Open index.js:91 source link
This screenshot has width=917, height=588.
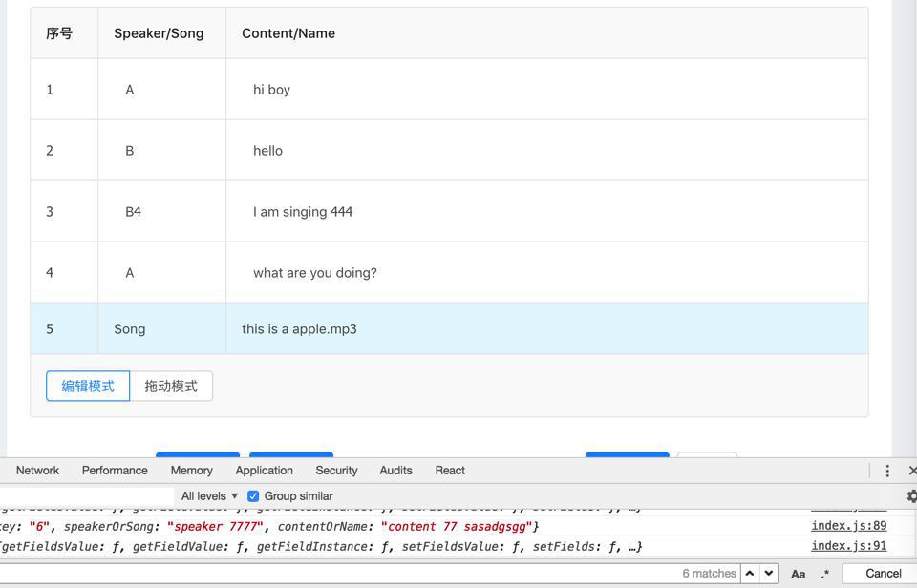pyautogui.click(x=848, y=546)
